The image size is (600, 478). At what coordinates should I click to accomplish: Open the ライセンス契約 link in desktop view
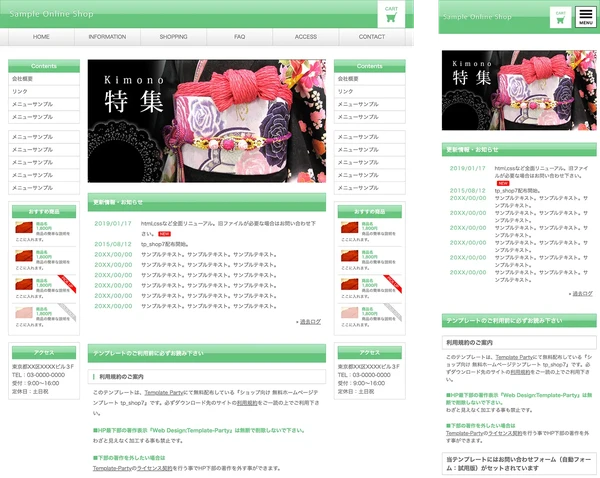(155, 468)
